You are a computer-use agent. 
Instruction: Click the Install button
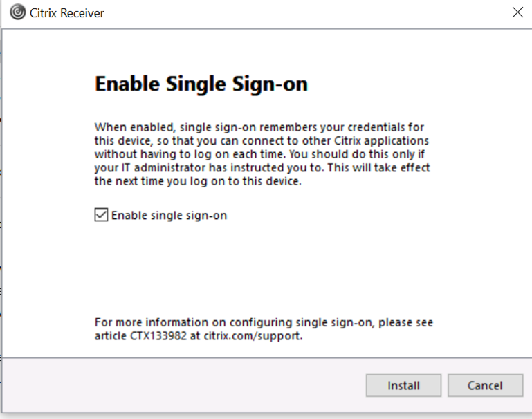pyautogui.click(x=403, y=385)
